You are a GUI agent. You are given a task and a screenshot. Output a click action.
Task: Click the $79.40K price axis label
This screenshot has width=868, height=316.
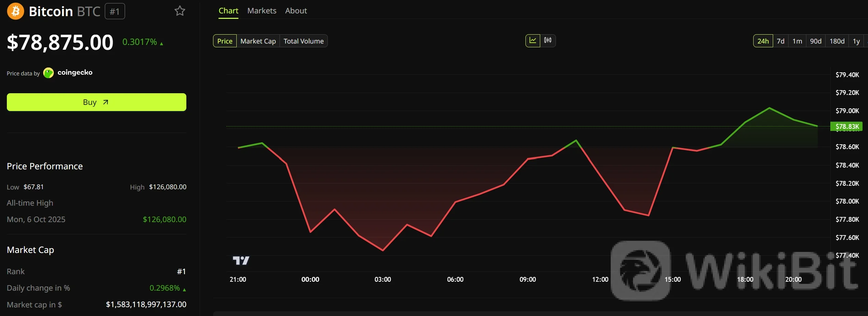click(x=847, y=75)
